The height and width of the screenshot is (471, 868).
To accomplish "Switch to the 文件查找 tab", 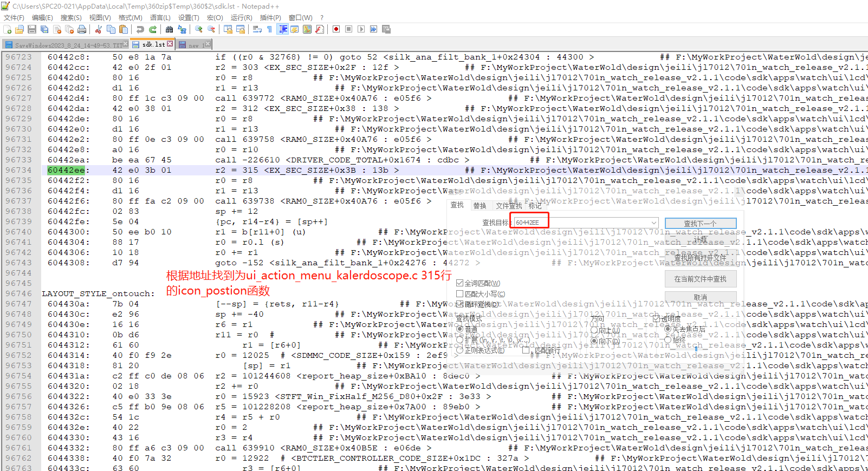I will pyautogui.click(x=509, y=206).
